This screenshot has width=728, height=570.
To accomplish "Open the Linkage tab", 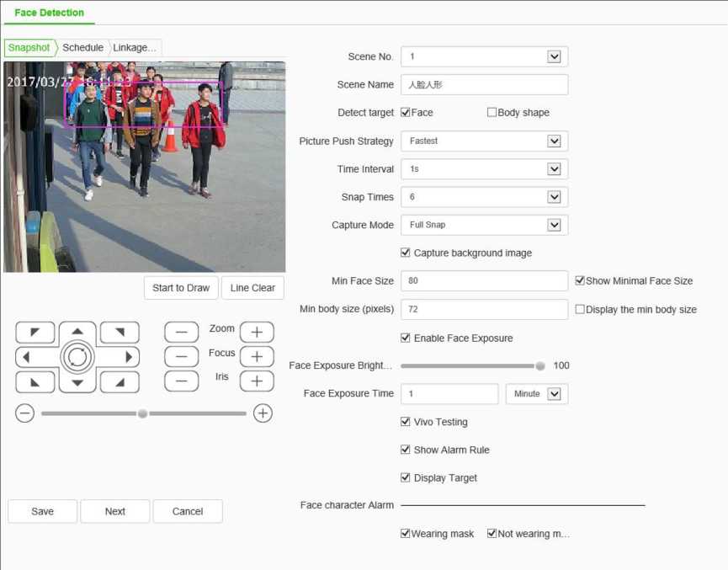I will (135, 48).
